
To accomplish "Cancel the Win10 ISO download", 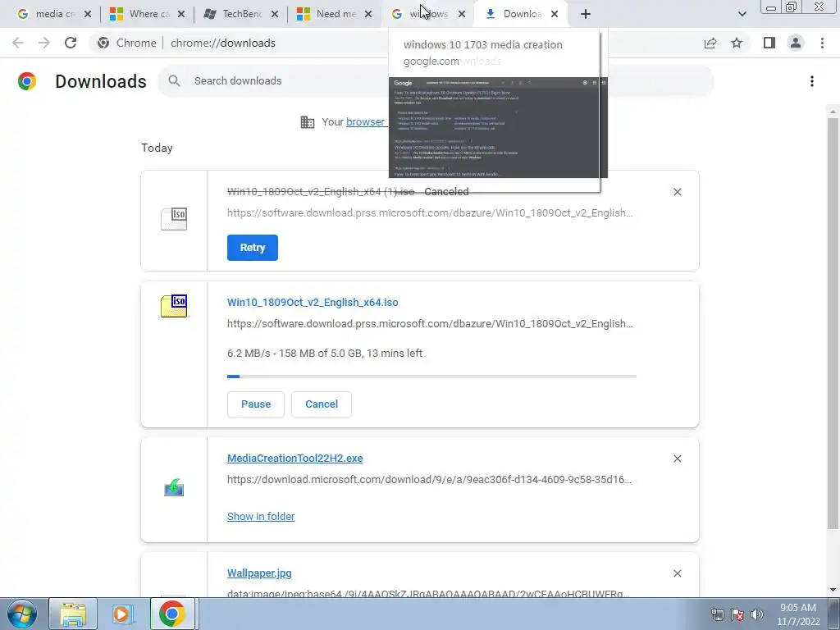I will [x=322, y=404].
